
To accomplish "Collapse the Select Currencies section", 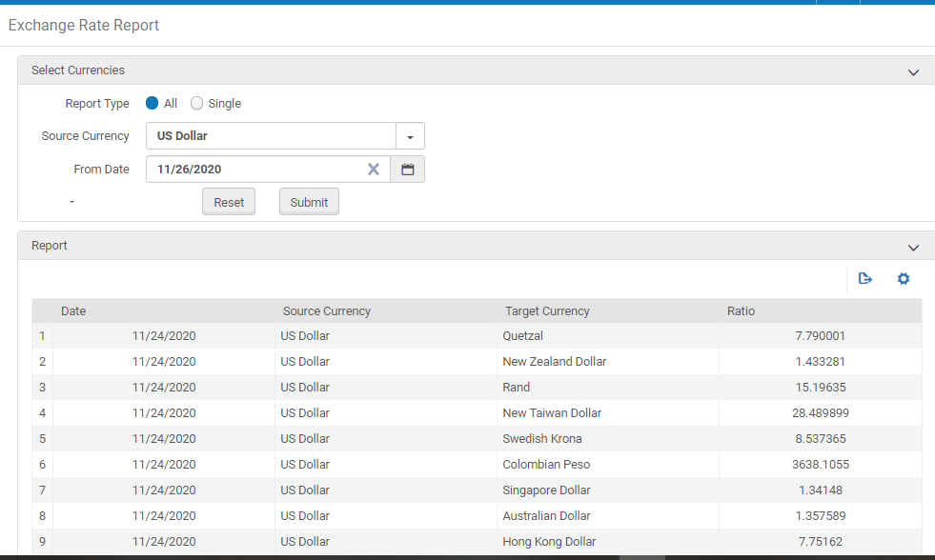I will 913,71.
